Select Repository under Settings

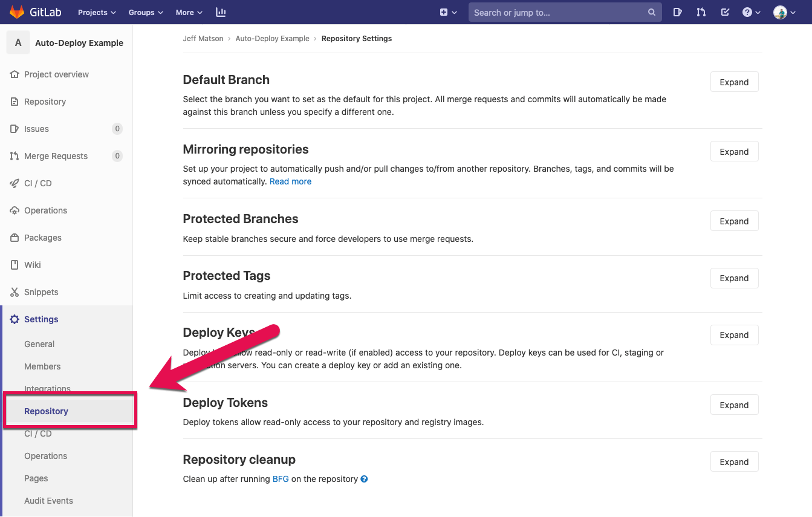point(47,411)
